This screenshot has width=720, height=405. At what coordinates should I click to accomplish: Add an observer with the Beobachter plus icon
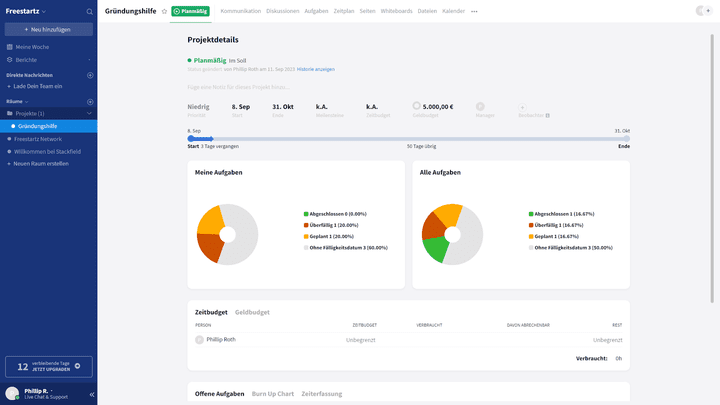(x=522, y=107)
